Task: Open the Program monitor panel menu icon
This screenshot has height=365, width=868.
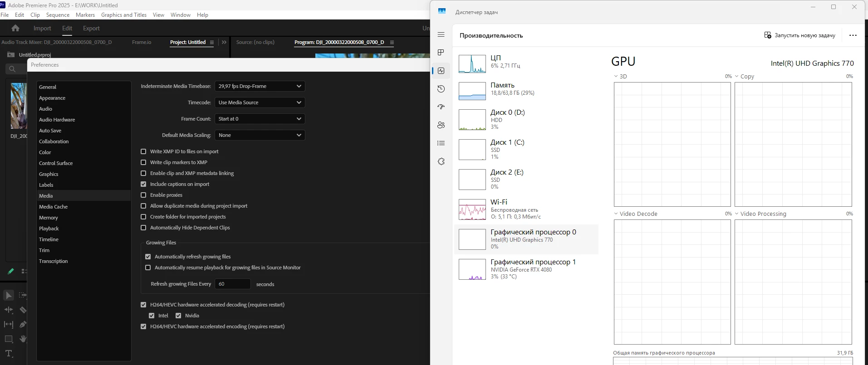Action: coord(392,42)
